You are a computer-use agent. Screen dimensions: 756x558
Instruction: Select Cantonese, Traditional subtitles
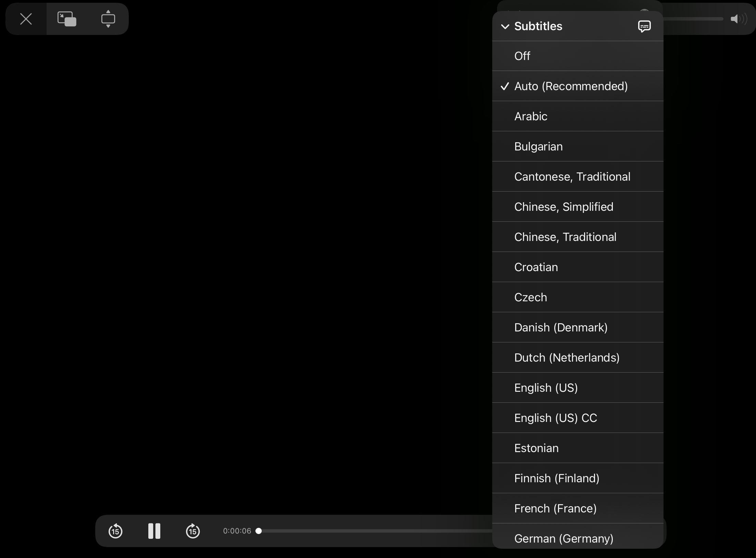578,177
